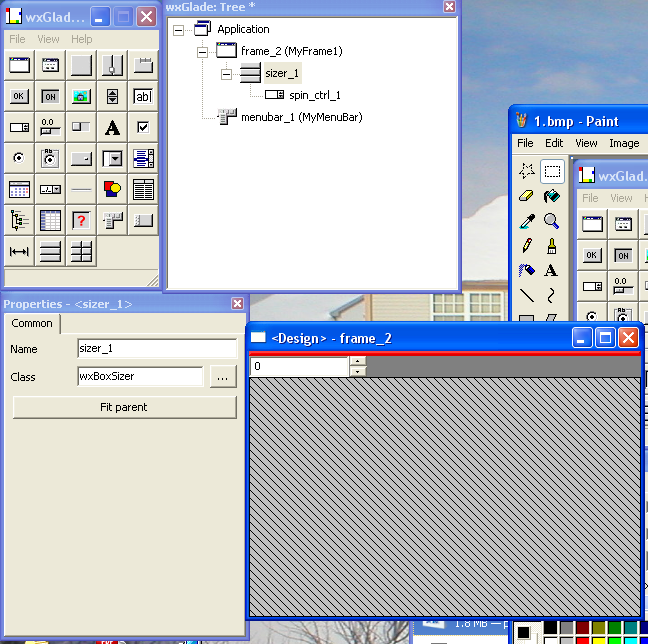
Task: Click the Name field containing sizer_1
Action: (x=156, y=349)
